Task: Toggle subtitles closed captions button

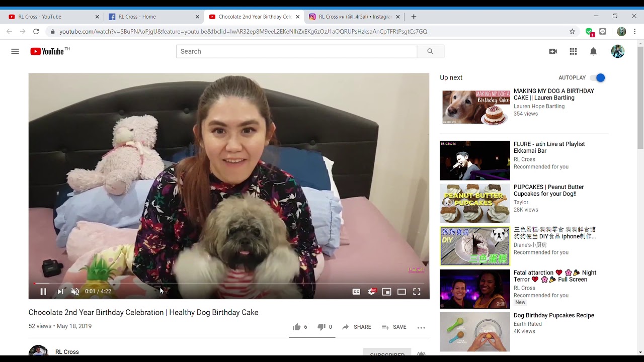Action: click(356, 292)
